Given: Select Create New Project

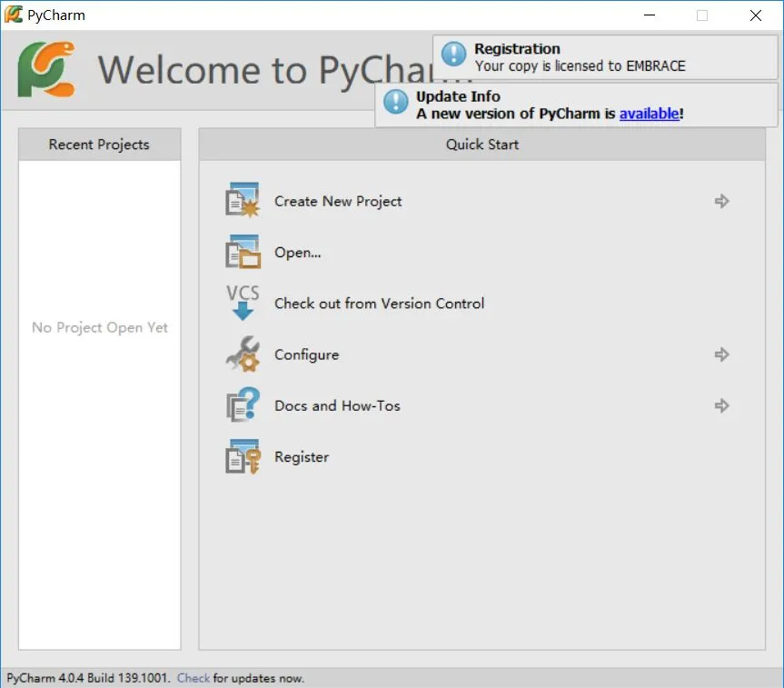Looking at the screenshot, I should 338,201.
